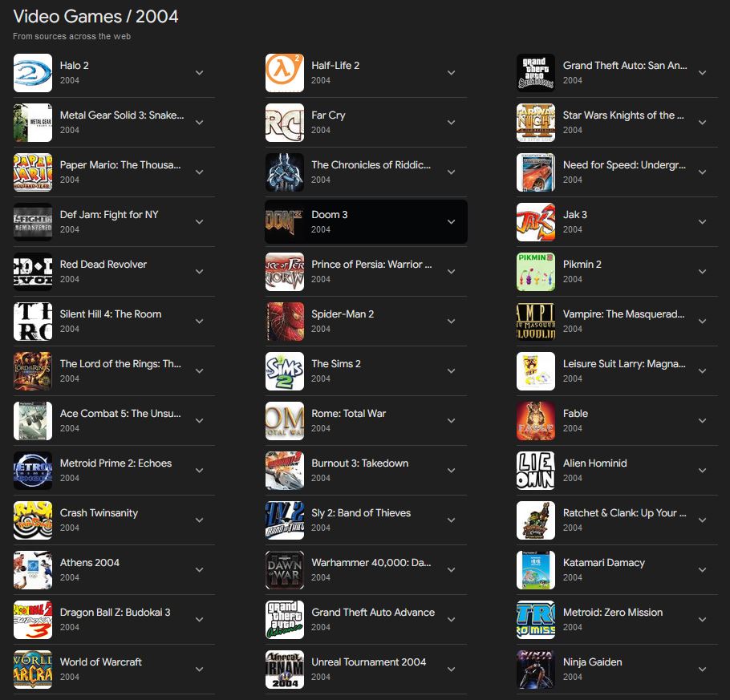This screenshot has height=700, width=730.
Task: Expand the Jak 3 chevron
Action: pyautogui.click(x=703, y=222)
